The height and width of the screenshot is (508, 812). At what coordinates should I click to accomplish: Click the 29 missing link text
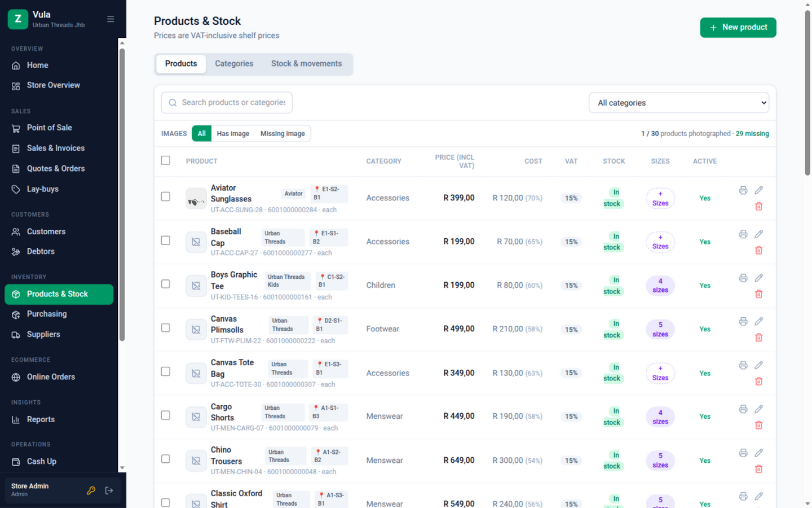pos(752,134)
